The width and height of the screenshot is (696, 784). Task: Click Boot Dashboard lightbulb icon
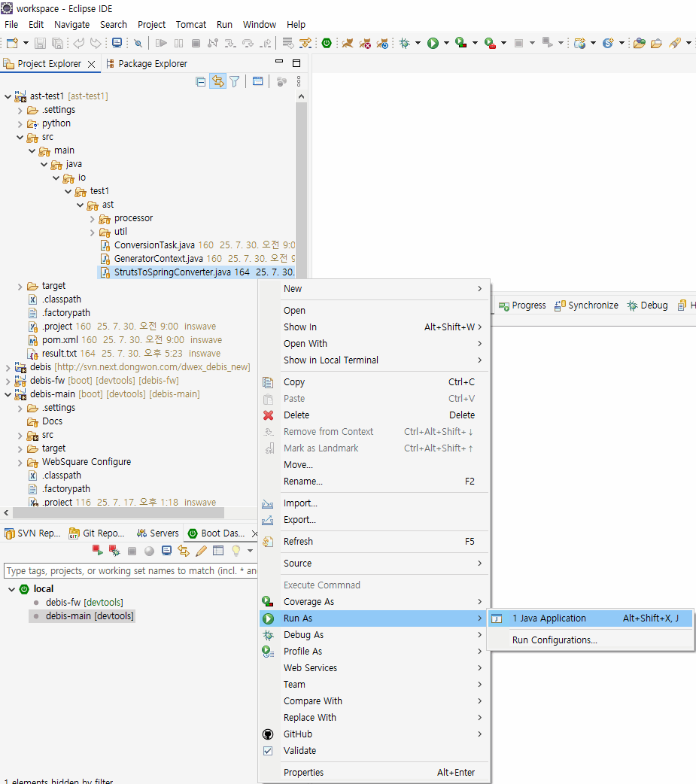coord(236,551)
